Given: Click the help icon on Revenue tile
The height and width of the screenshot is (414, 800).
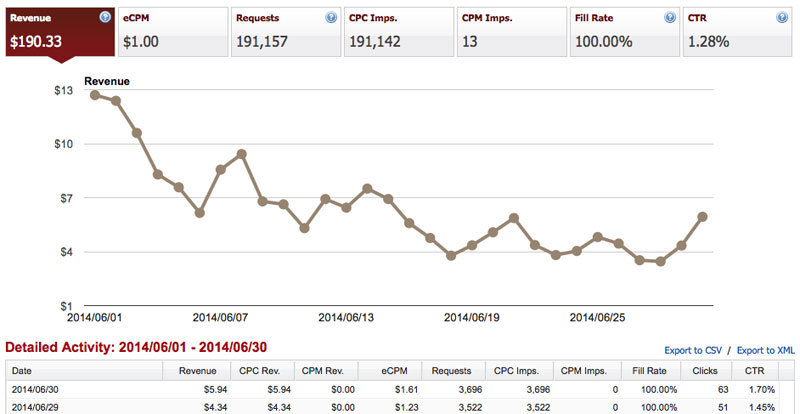Looking at the screenshot, I should (x=105, y=17).
